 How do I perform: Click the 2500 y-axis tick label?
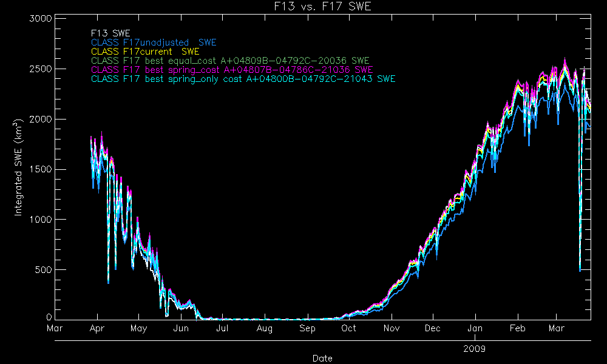point(39,69)
